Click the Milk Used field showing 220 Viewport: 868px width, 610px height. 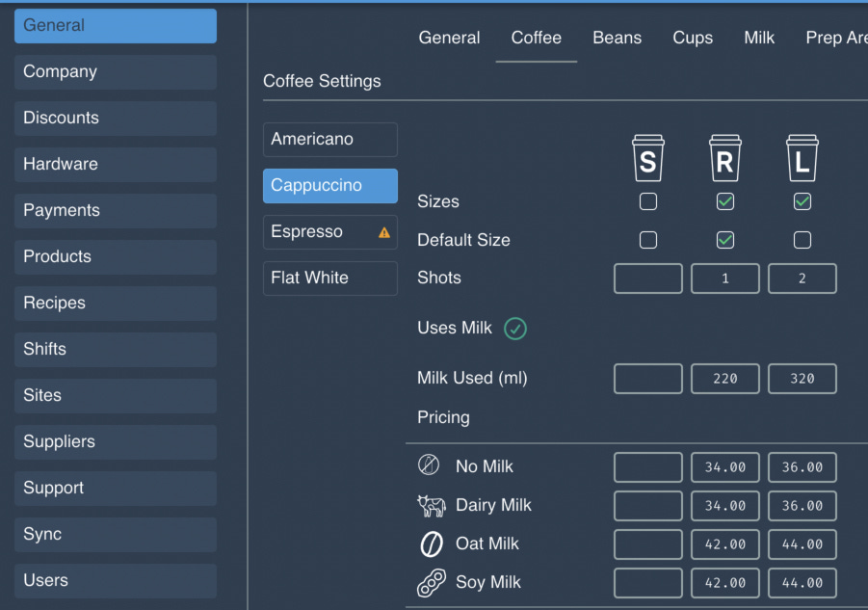click(x=725, y=379)
